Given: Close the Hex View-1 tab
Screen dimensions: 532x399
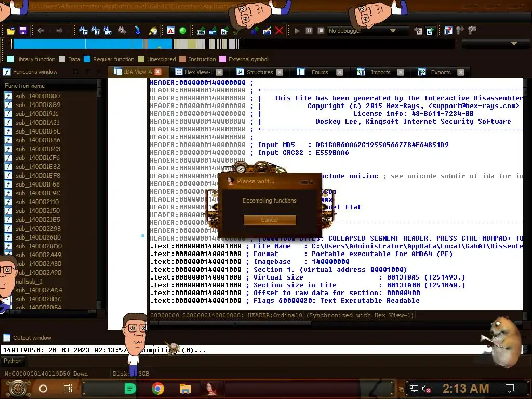Looking at the screenshot, I should (x=219, y=72).
